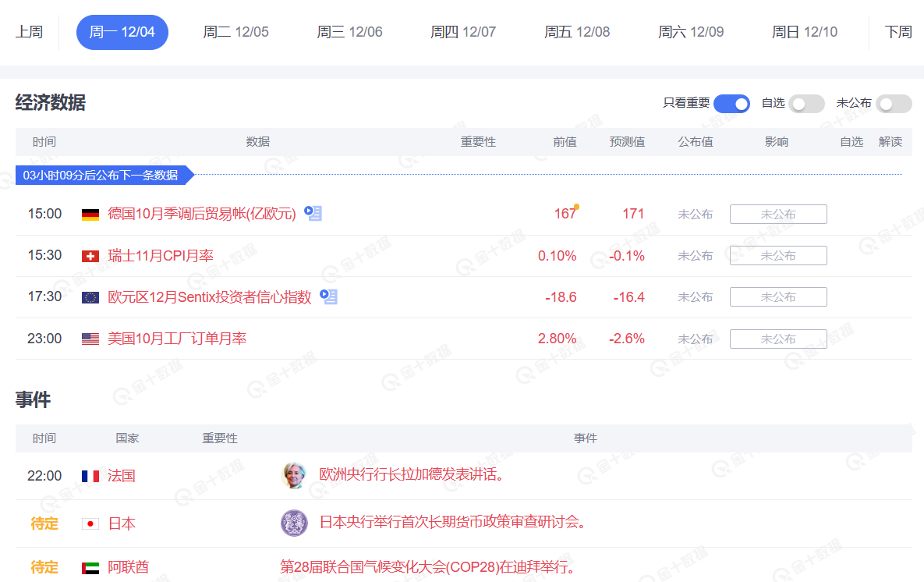Turn on the 未公布 switch
The image size is (924, 582).
point(894,103)
